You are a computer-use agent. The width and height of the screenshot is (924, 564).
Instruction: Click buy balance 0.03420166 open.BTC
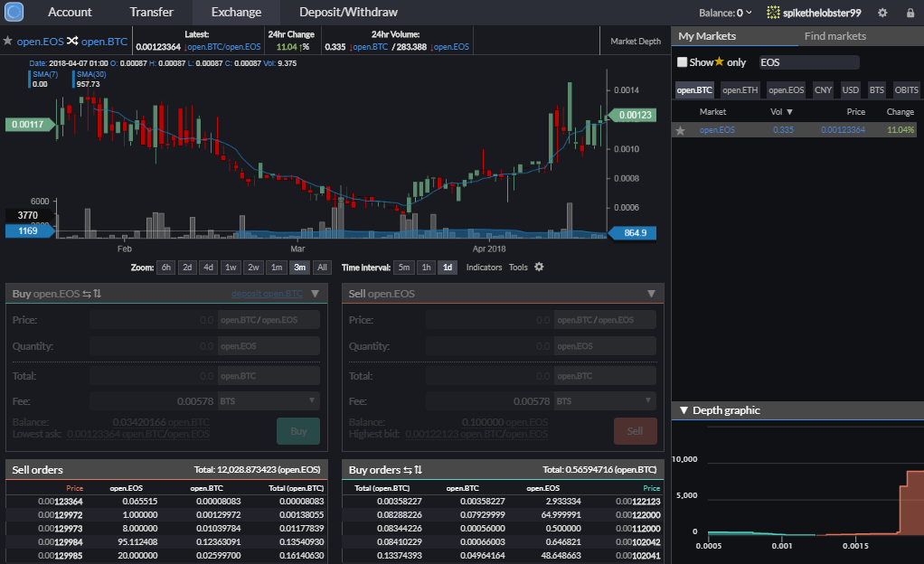[x=161, y=422]
